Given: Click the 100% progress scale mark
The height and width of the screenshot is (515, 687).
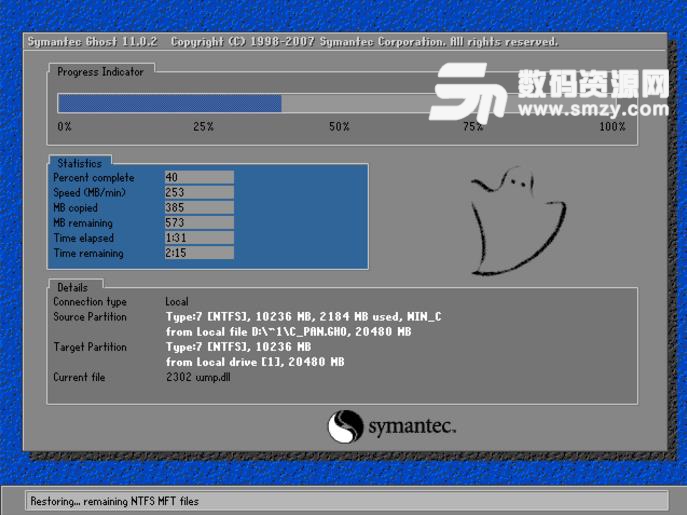Looking at the screenshot, I should [612, 127].
